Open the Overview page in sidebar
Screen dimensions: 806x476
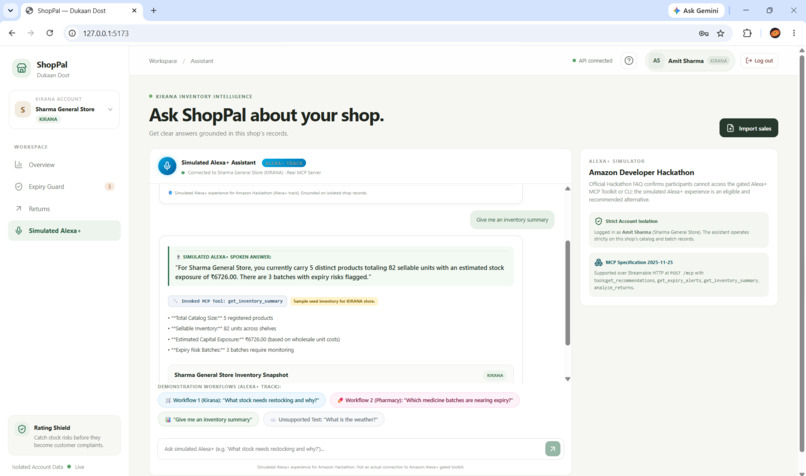(x=64, y=165)
